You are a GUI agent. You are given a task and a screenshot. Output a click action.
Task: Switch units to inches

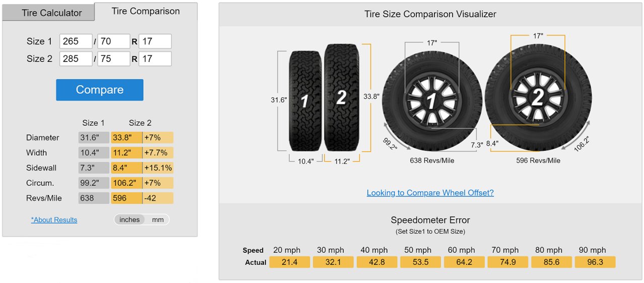[130, 220]
